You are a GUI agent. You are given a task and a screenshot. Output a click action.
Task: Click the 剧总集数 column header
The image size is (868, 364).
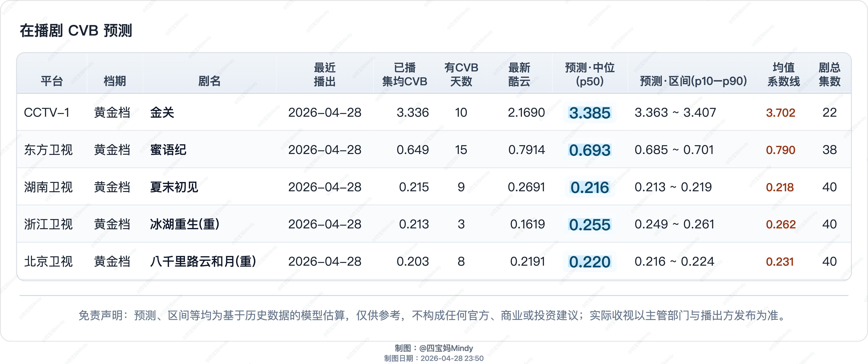pyautogui.click(x=830, y=74)
